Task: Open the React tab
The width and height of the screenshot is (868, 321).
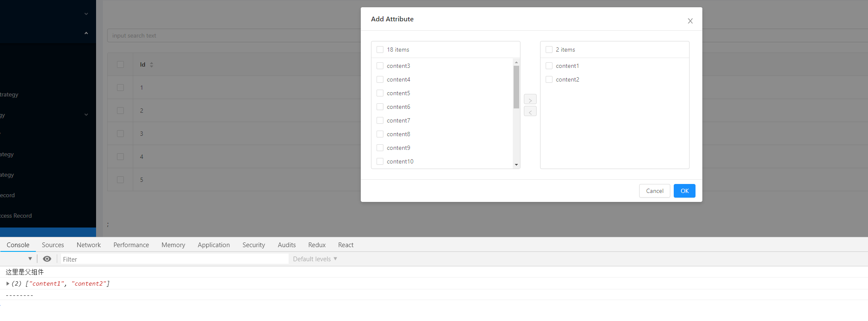Action: (x=346, y=245)
